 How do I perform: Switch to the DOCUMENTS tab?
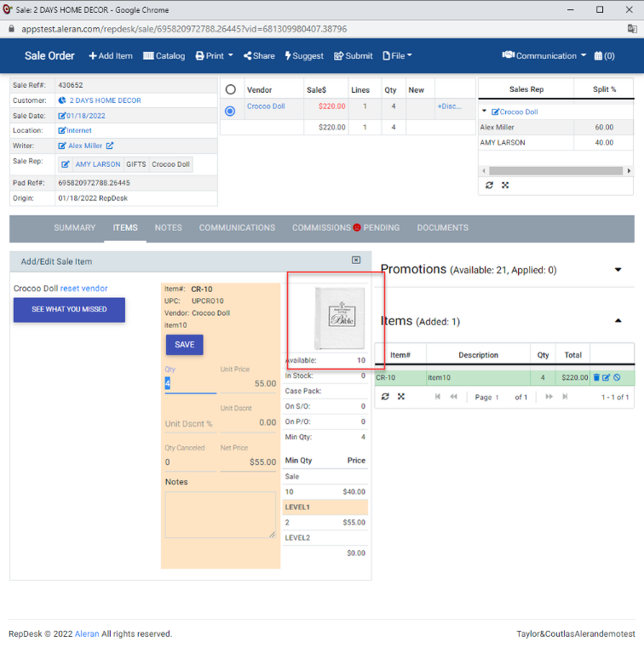coord(443,228)
